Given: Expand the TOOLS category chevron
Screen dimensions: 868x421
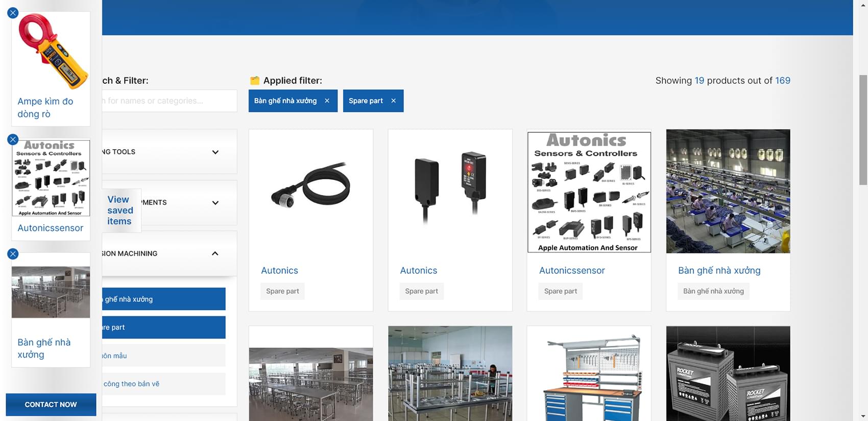Looking at the screenshot, I should 215,152.
